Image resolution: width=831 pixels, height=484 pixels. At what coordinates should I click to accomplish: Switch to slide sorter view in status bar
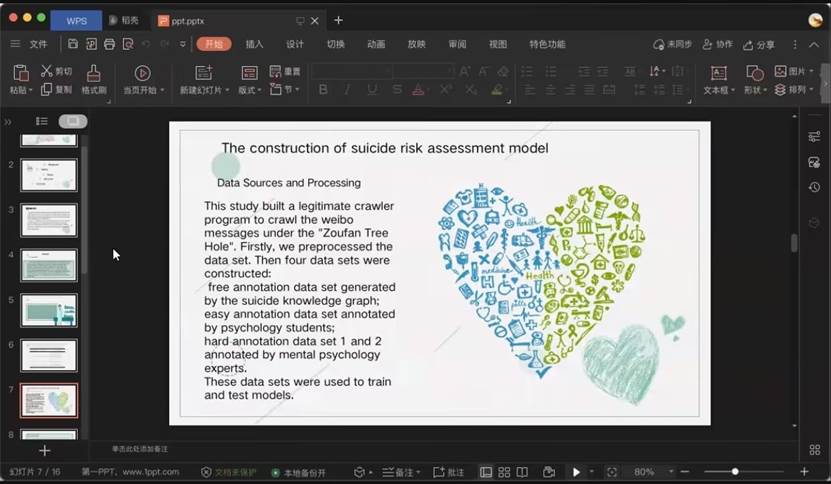tap(506, 472)
